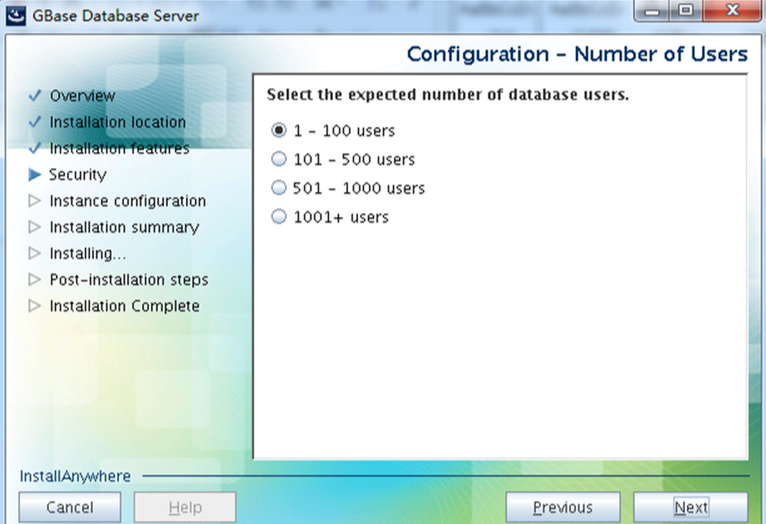Click the arrow icon beside Post-installation steps
The image size is (766, 524).
pos(35,279)
